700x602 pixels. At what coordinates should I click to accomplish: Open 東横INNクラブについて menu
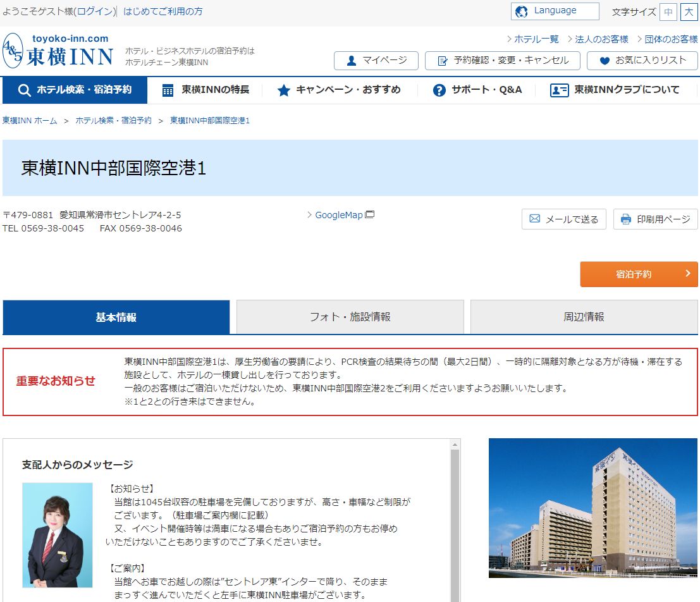tap(615, 90)
